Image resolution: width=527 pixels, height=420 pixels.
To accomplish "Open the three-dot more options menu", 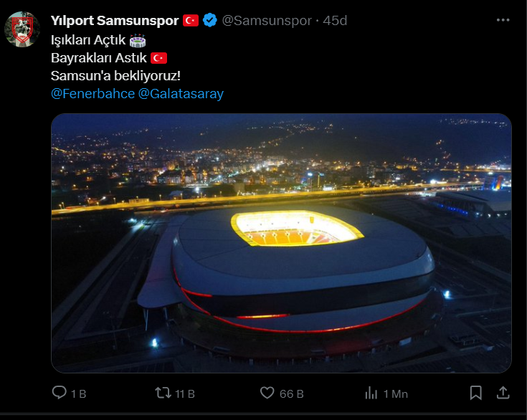I will (x=503, y=20).
